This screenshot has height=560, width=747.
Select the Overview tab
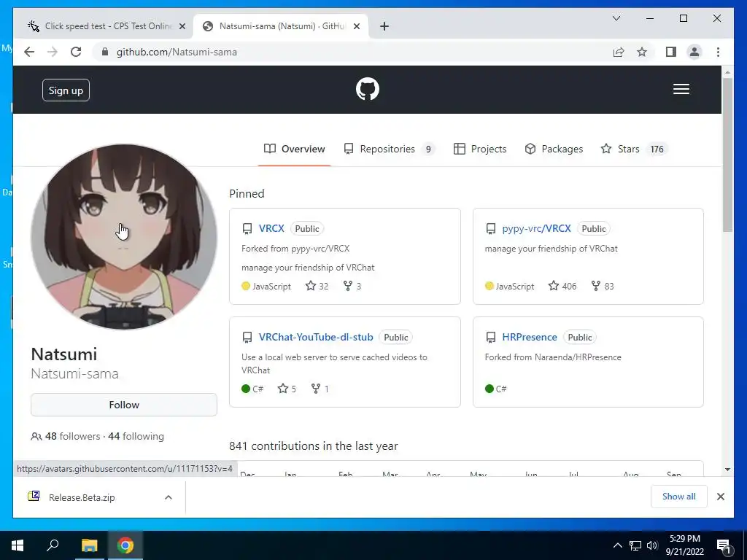coord(295,149)
